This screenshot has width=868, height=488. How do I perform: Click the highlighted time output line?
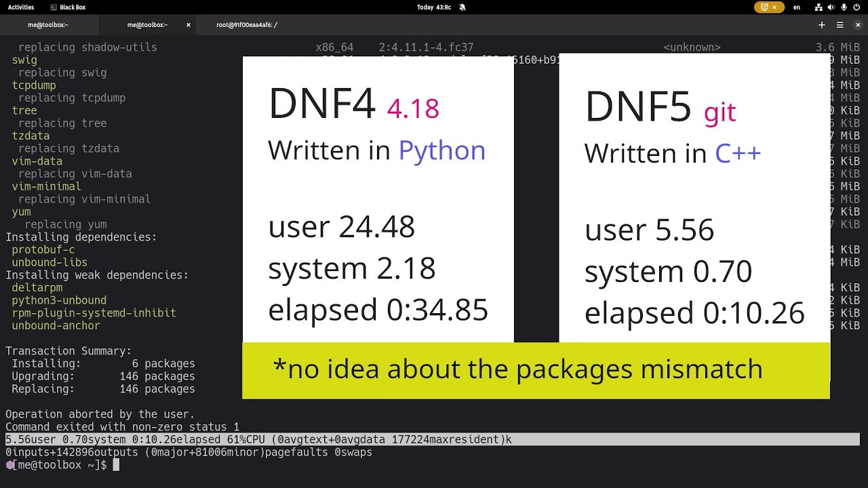click(x=258, y=440)
